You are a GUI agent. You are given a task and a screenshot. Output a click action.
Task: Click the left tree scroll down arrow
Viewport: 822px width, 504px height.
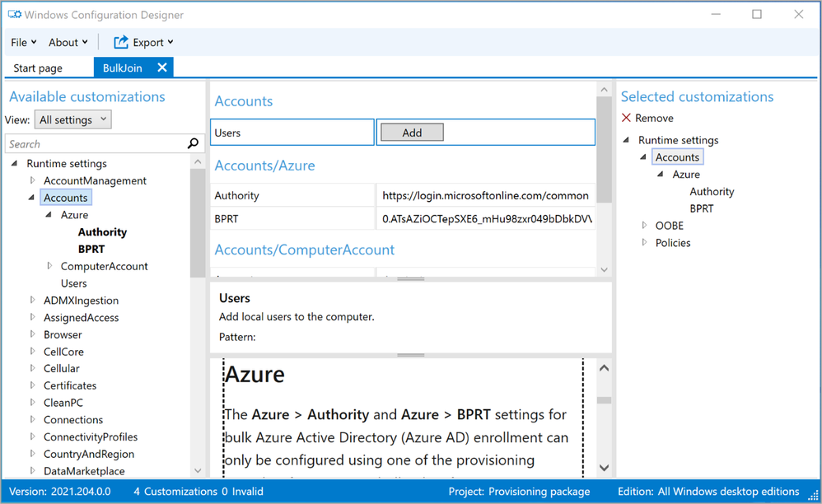tap(198, 470)
